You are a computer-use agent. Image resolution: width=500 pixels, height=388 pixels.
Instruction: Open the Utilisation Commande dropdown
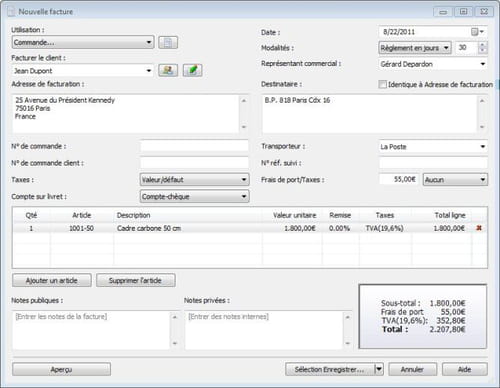click(x=83, y=42)
